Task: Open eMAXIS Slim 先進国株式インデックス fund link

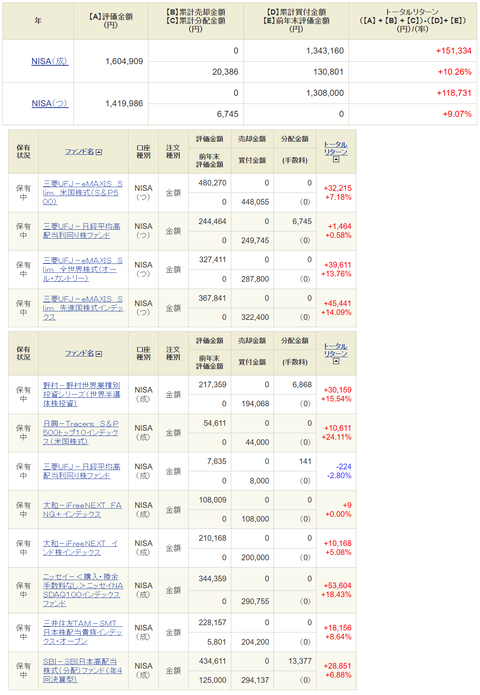Action: coord(83,308)
